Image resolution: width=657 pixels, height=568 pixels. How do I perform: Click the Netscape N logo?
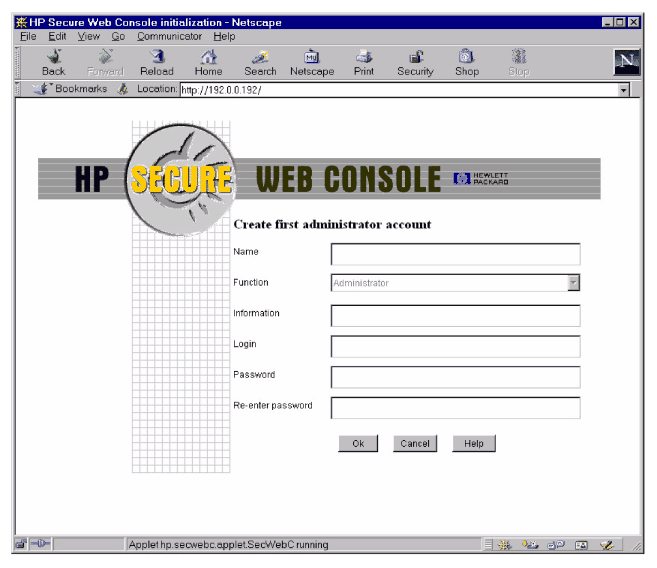pyautogui.click(x=627, y=62)
